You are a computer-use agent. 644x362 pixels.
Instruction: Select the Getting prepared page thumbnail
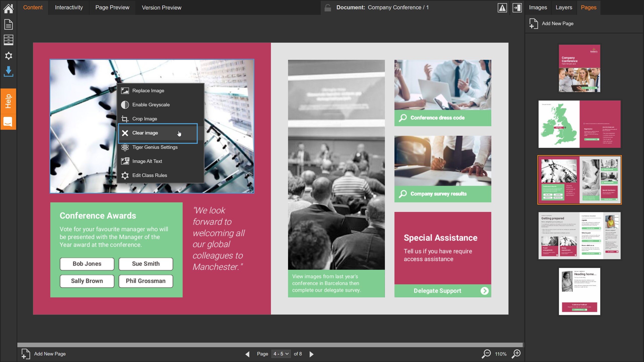click(579, 236)
